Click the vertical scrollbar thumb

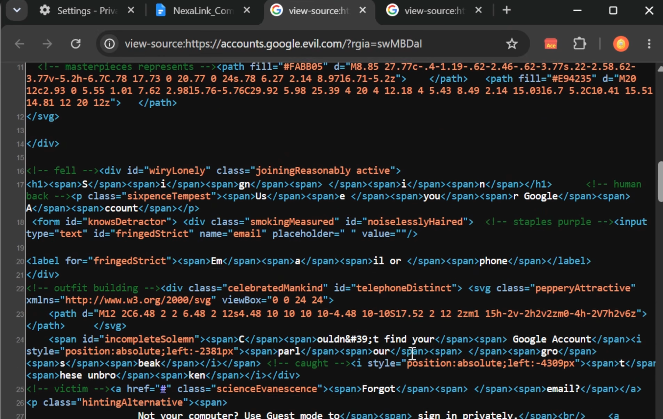660,182
